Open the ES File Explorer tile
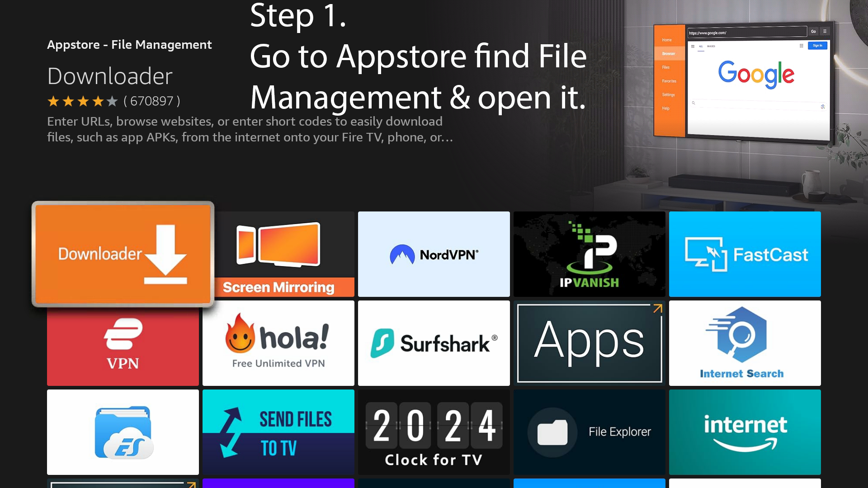This screenshot has width=868, height=488. (123, 432)
